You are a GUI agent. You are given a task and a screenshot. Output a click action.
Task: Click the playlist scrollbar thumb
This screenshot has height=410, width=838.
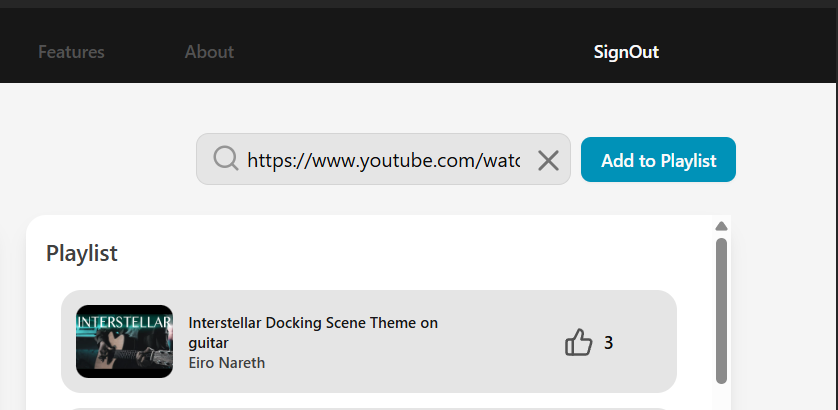(721, 310)
